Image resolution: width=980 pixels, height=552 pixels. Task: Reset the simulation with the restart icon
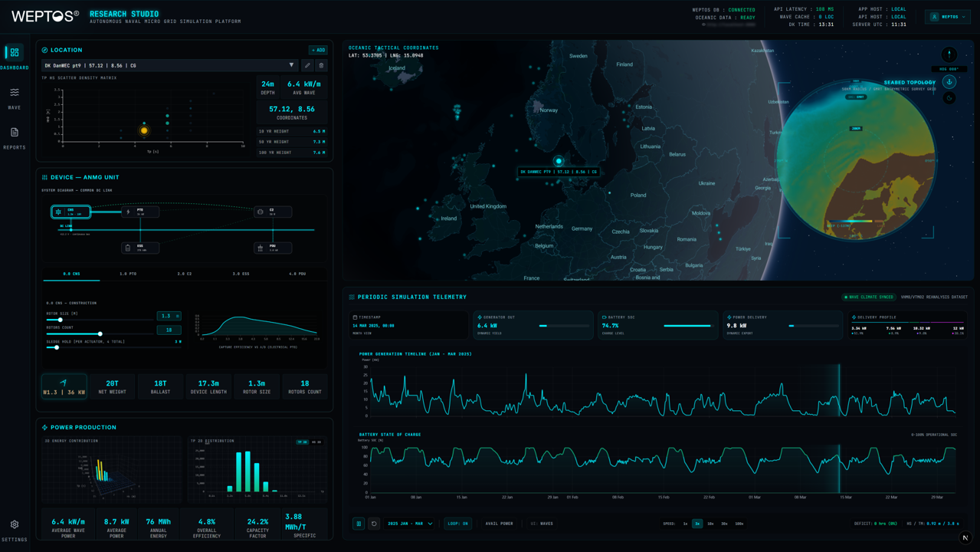374,524
